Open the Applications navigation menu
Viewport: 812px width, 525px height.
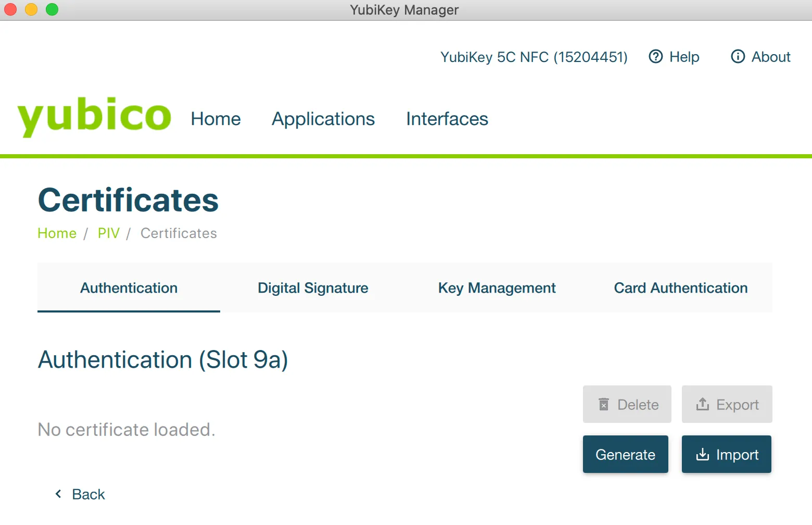coord(323,119)
